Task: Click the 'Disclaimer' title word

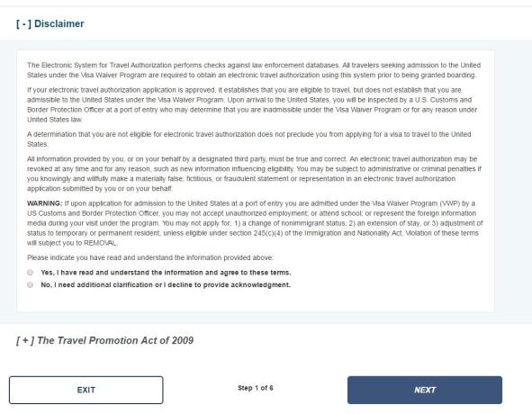Action: pyautogui.click(x=59, y=23)
